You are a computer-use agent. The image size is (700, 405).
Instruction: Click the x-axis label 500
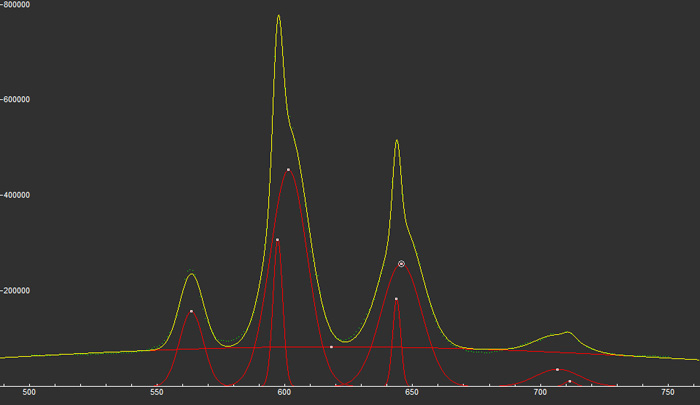tap(29, 392)
